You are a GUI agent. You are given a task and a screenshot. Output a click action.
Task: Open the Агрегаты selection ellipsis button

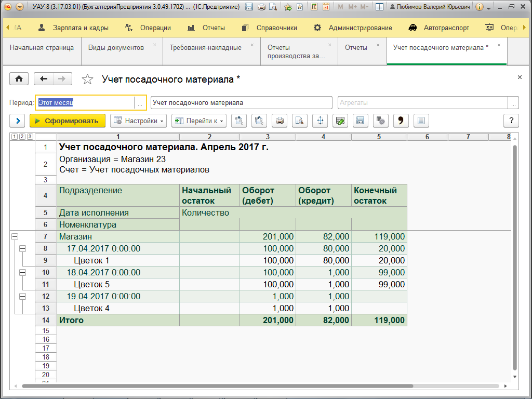pyautogui.click(x=513, y=103)
